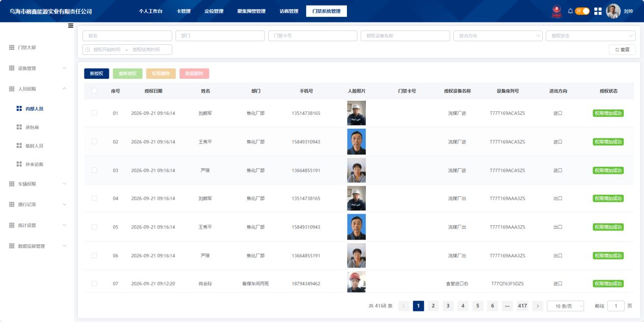Tick the select-all checkbox in table header
This screenshot has height=322, width=644.
(94, 91)
